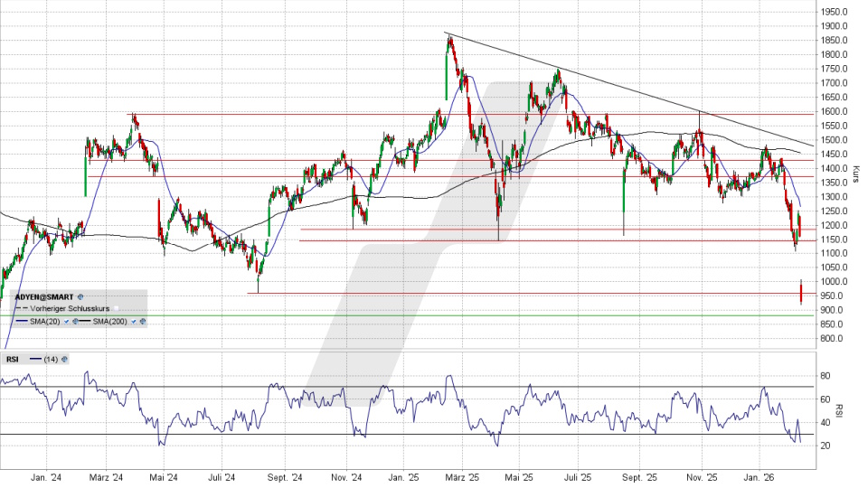
Task: Click the RSI 80 axis value
Action: tap(825, 376)
